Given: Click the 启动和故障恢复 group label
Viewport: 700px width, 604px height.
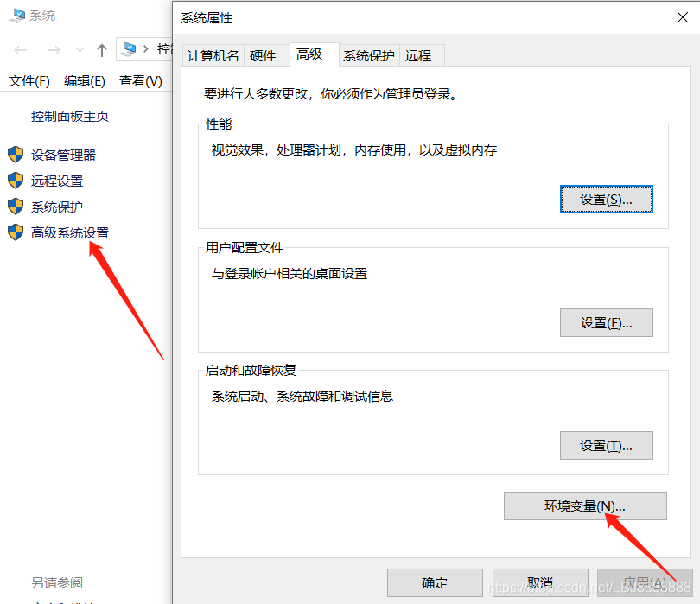Looking at the screenshot, I should click(251, 371).
